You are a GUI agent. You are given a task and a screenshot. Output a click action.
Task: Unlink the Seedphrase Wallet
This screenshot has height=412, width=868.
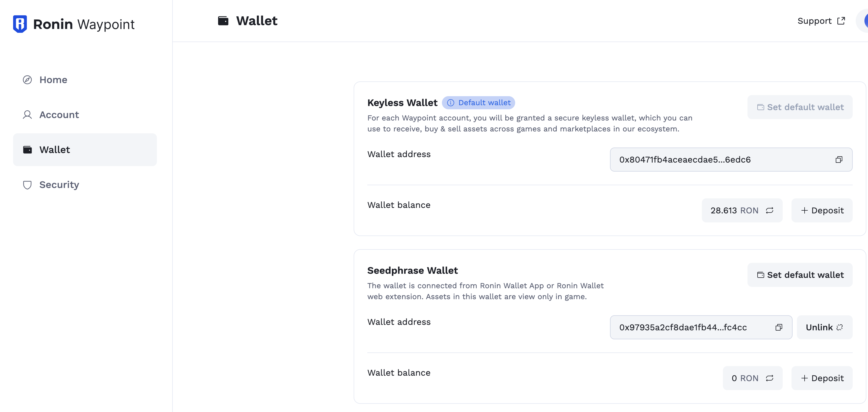pyautogui.click(x=825, y=328)
